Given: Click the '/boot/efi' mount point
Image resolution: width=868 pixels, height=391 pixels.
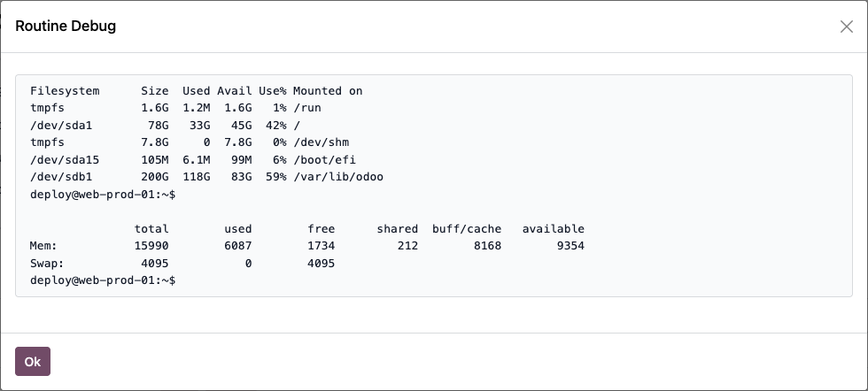Looking at the screenshot, I should pos(324,160).
